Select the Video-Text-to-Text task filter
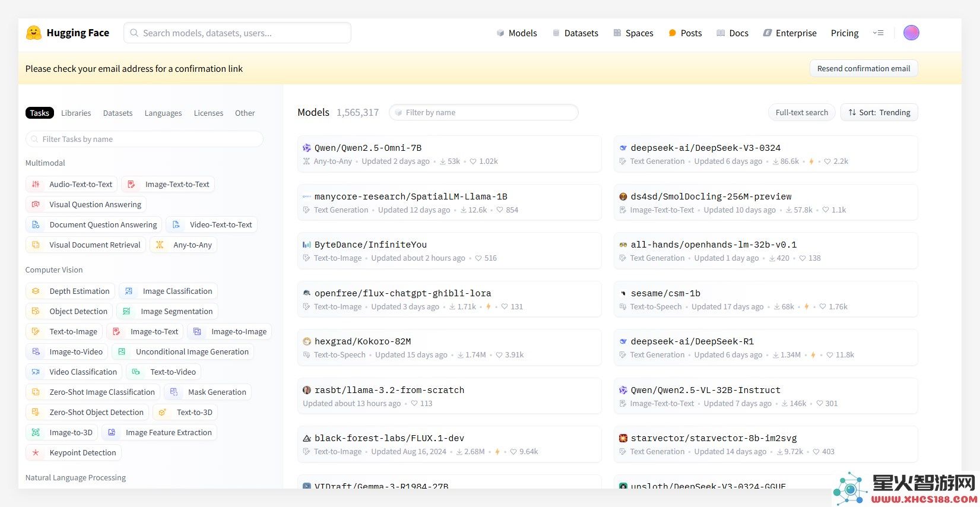980x507 pixels. point(212,224)
